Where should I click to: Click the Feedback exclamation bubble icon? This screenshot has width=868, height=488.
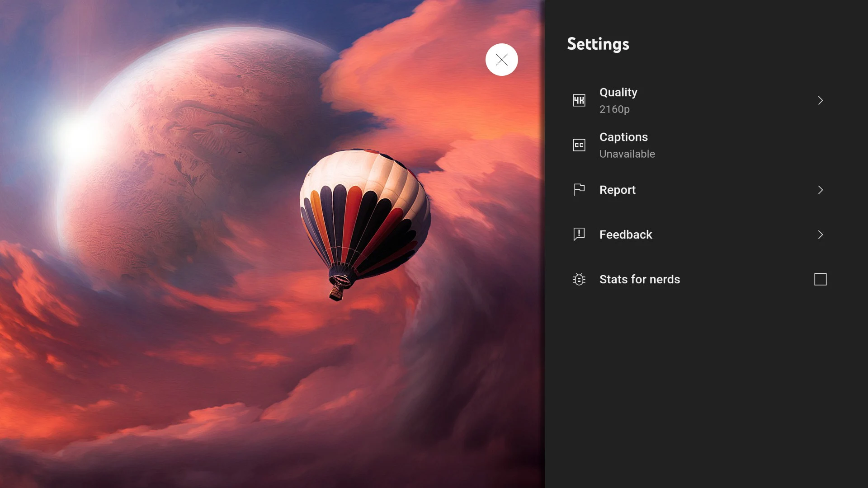click(x=579, y=235)
